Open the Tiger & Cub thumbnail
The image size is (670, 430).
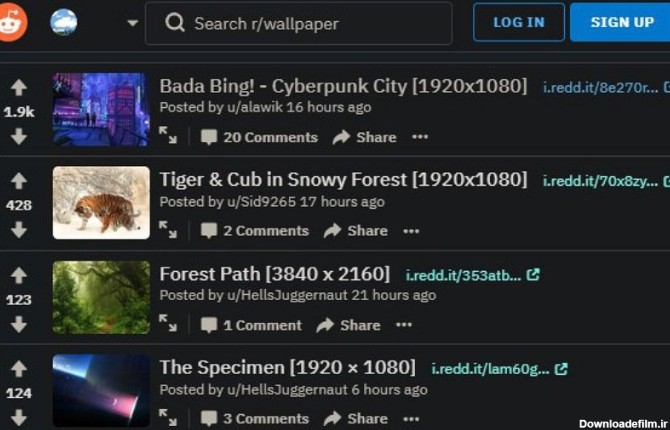click(x=101, y=203)
